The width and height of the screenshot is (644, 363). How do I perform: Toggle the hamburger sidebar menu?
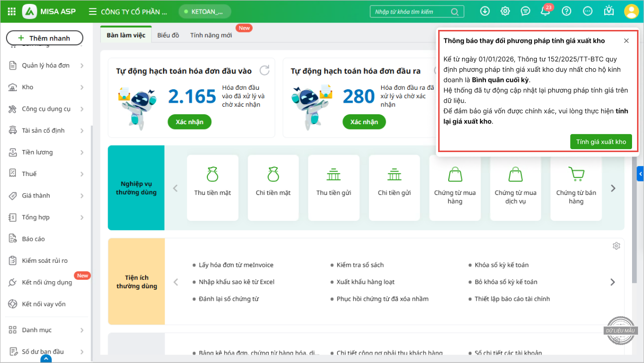coord(92,11)
